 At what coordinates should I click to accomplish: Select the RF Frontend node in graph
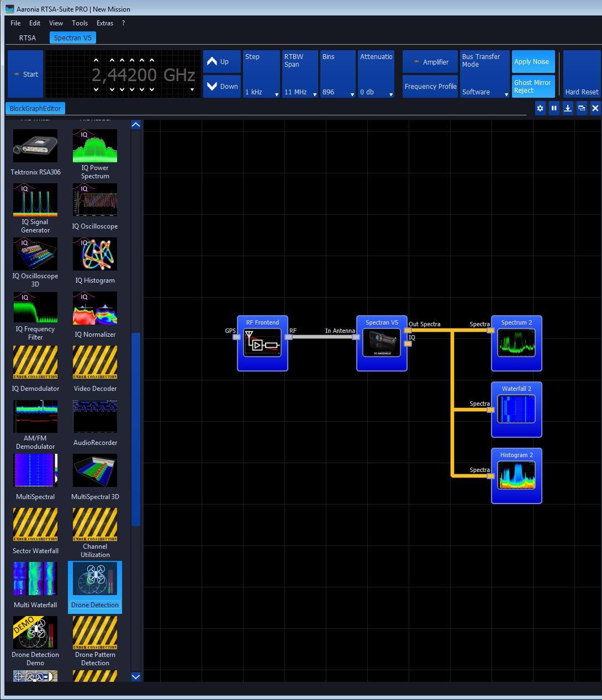click(x=262, y=343)
